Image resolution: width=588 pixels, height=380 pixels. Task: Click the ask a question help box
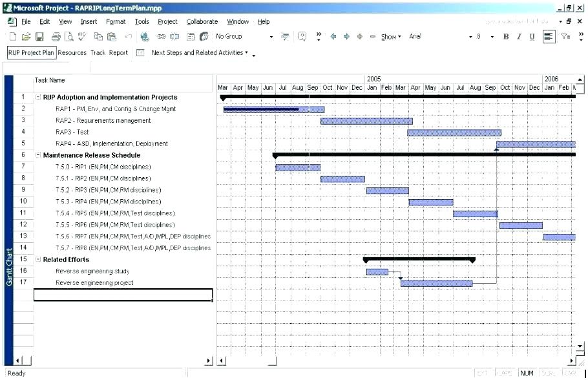[518, 22]
